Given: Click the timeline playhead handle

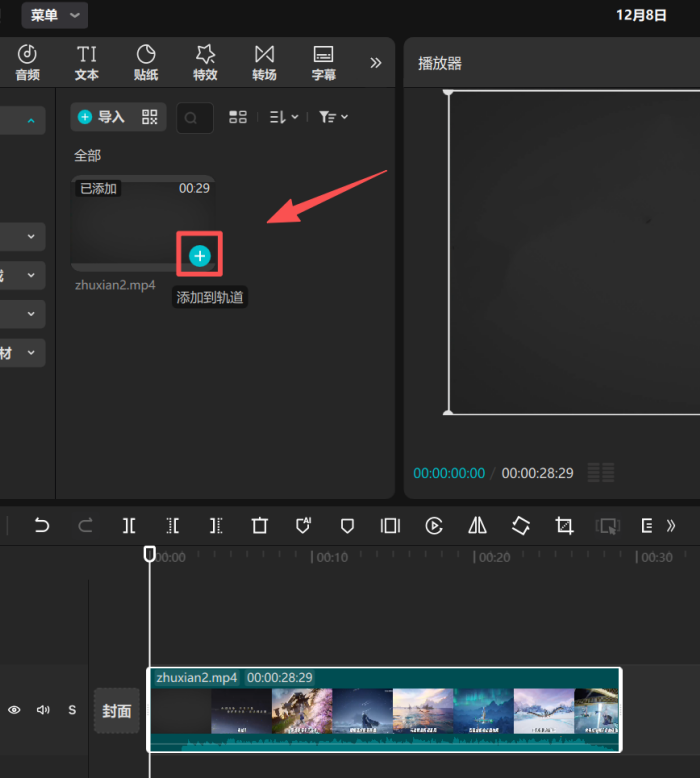Looking at the screenshot, I should click(149, 554).
